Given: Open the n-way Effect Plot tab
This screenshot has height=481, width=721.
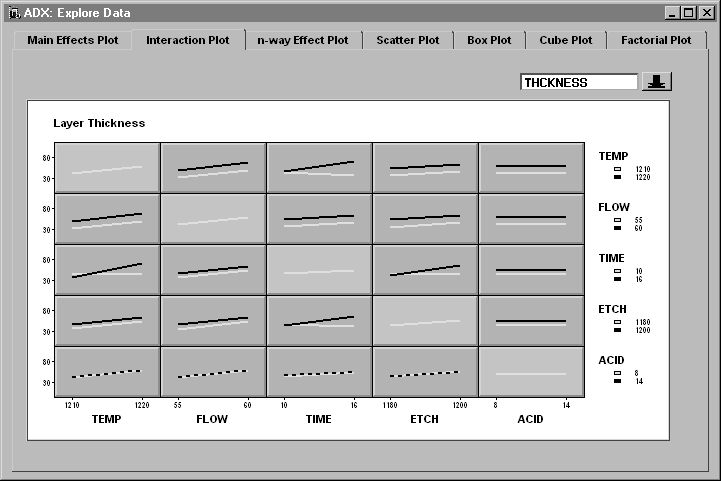Looking at the screenshot, I should click(303, 40).
